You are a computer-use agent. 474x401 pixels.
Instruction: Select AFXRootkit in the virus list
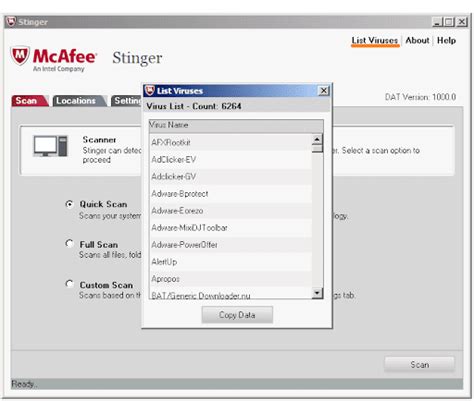click(231, 142)
